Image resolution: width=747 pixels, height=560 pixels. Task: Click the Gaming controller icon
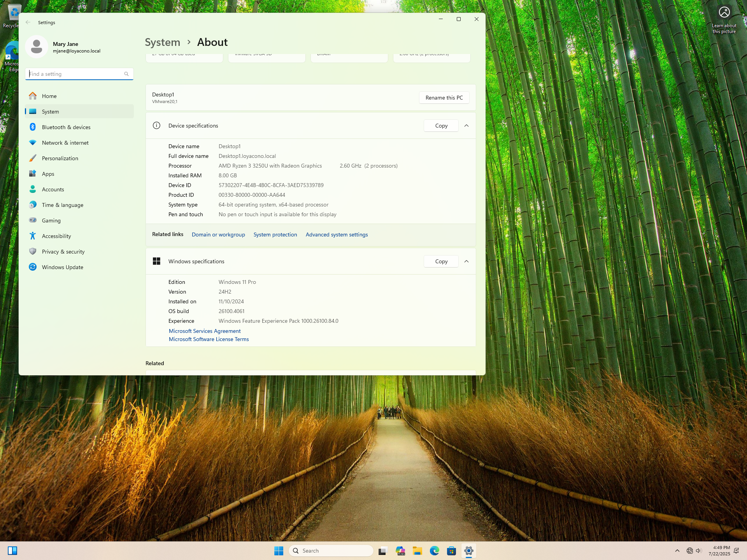point(33,220)
